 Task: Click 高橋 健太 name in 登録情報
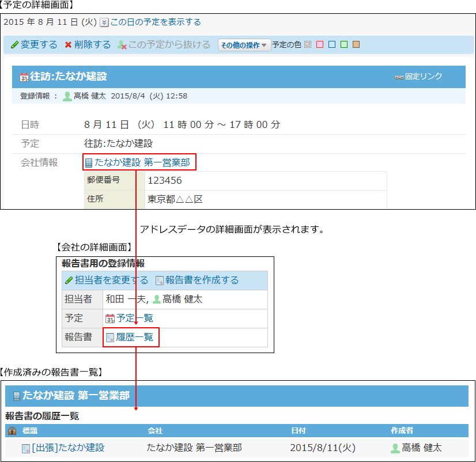(89, 96)
